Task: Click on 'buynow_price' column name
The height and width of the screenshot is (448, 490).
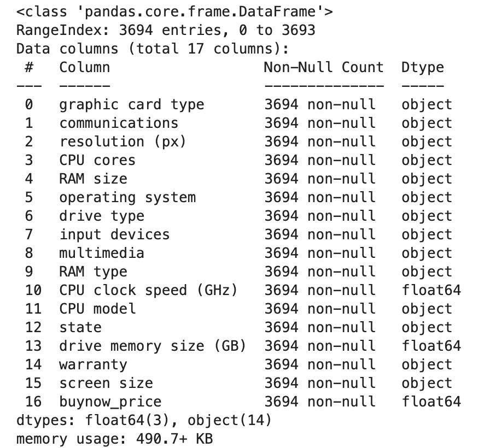Action: tap(110, 402)
